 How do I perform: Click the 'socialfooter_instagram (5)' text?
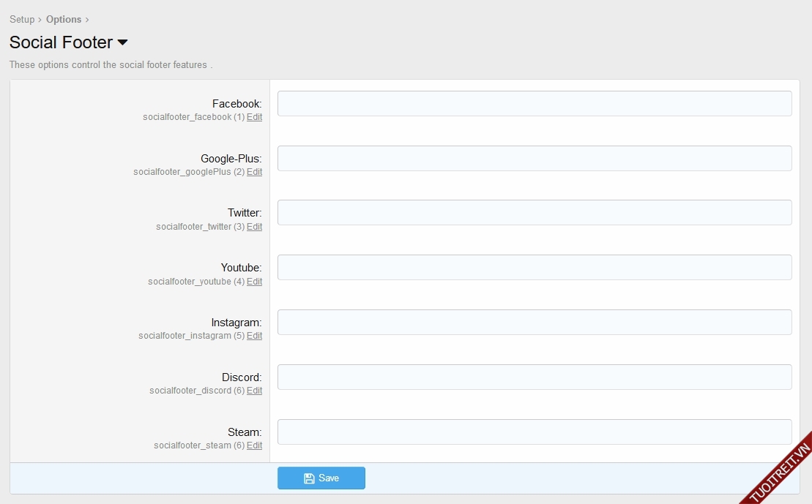tap(192, 336)
